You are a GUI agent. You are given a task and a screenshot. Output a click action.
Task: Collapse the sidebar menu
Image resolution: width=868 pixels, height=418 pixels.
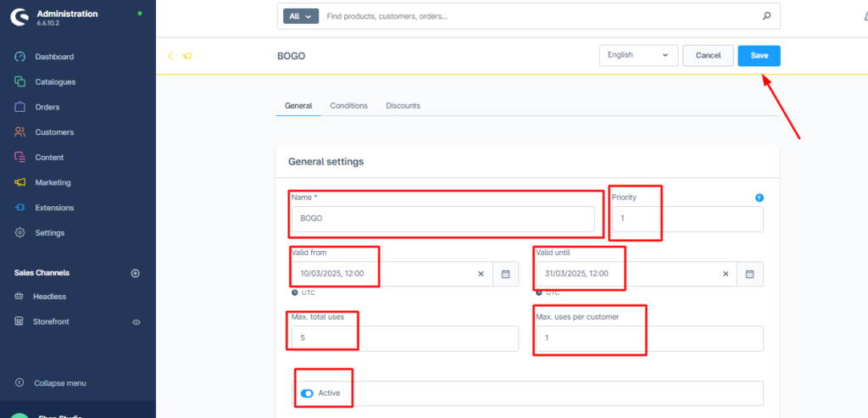(59, 383)
